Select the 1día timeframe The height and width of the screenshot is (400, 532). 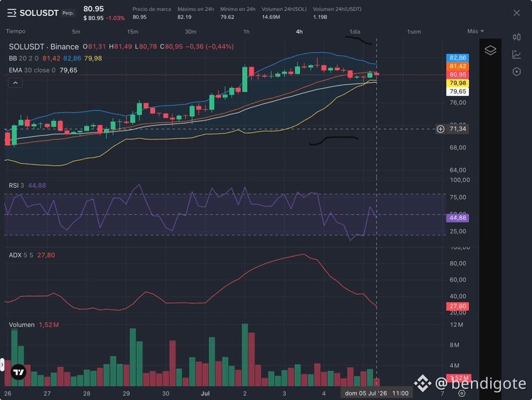click(355, 32)
